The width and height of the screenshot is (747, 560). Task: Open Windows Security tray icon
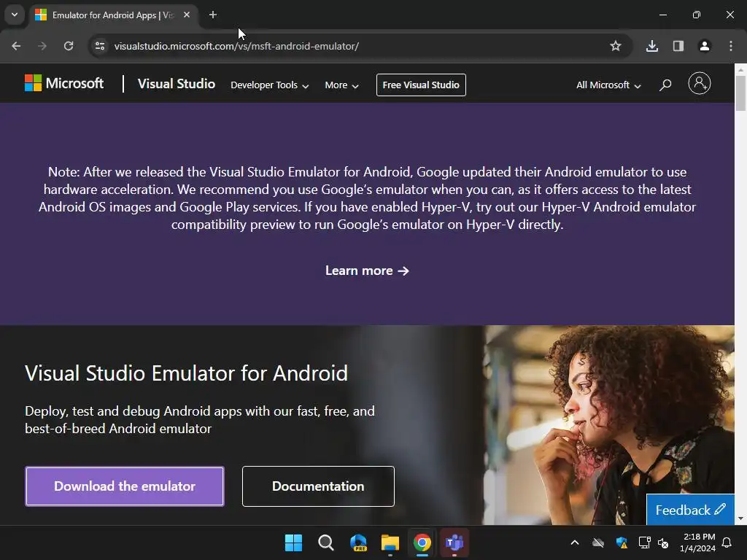pos(622,542)
